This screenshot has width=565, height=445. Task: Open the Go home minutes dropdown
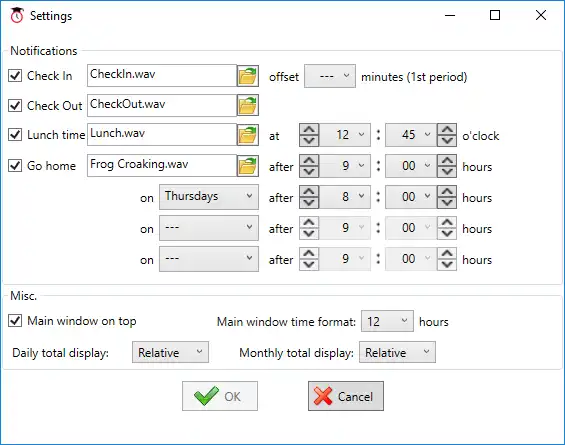[x=411, y=166]
